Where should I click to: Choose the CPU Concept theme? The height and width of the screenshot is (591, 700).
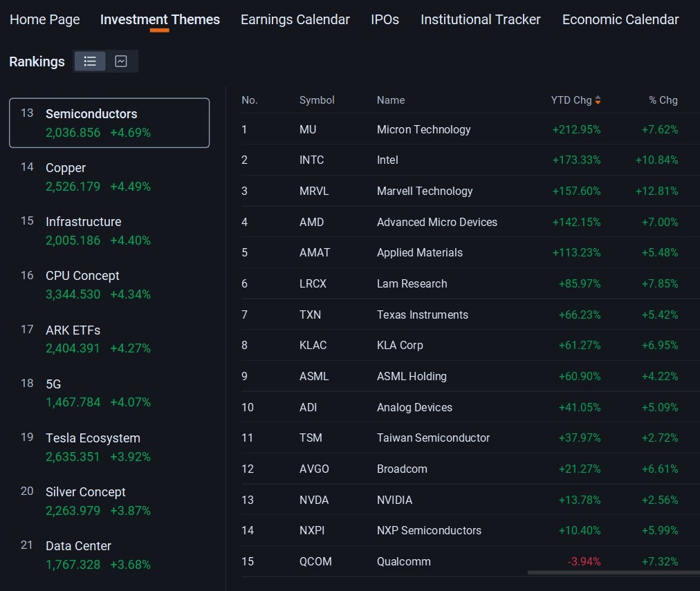[109, 285]
